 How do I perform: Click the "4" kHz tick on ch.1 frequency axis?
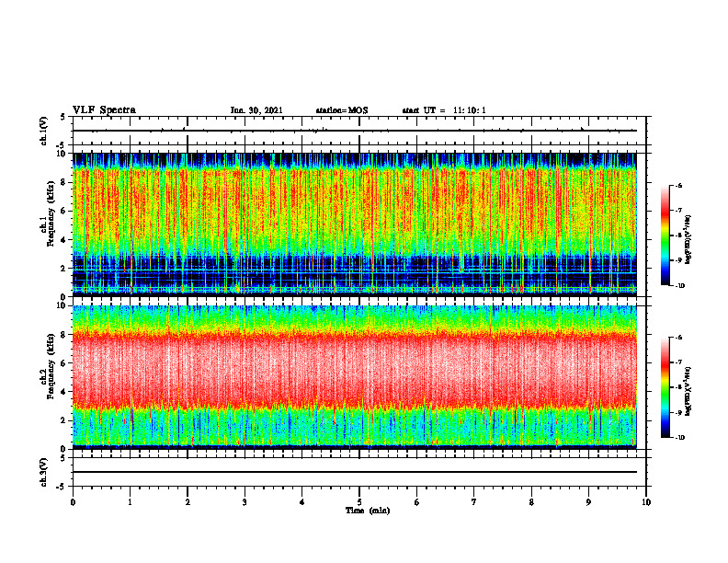coord(64,240)
